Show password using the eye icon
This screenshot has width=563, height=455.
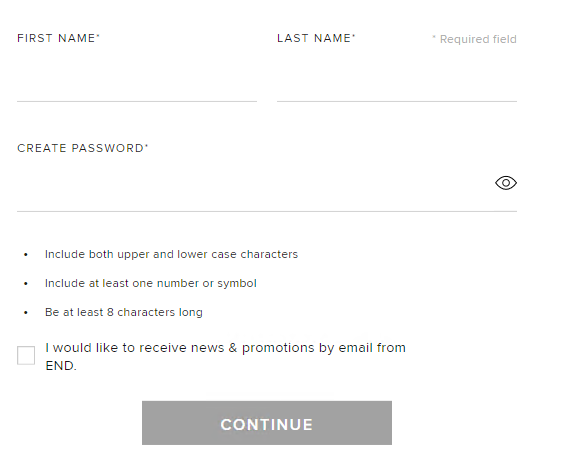click(x=506, y=183)
